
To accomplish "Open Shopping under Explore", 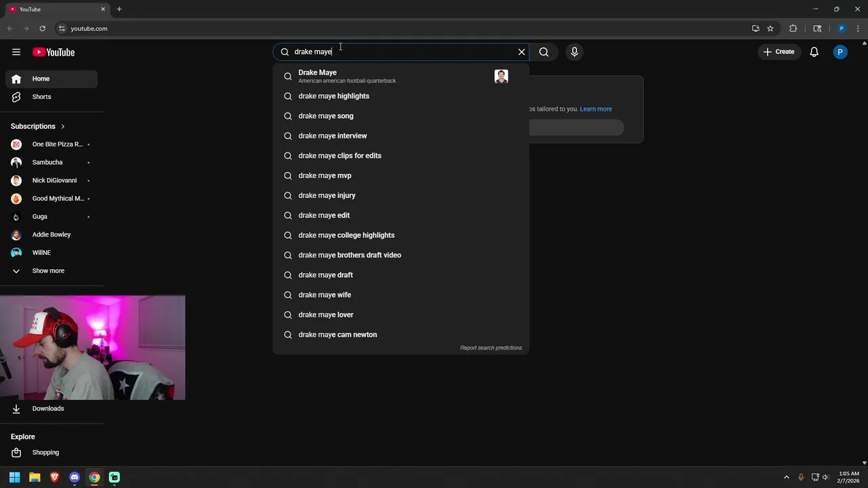I will [x=52, y=453].
